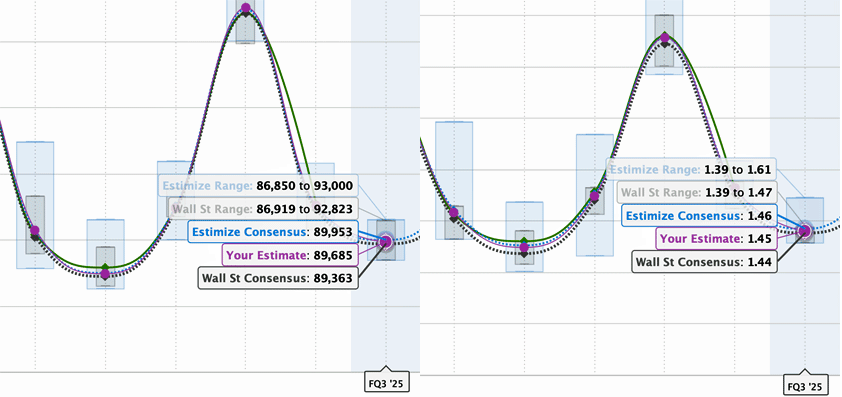842x397 pixels.
Task: Click FQ3 '25 axis label under the 1.46 chart
Action: (x=804, y=385)
